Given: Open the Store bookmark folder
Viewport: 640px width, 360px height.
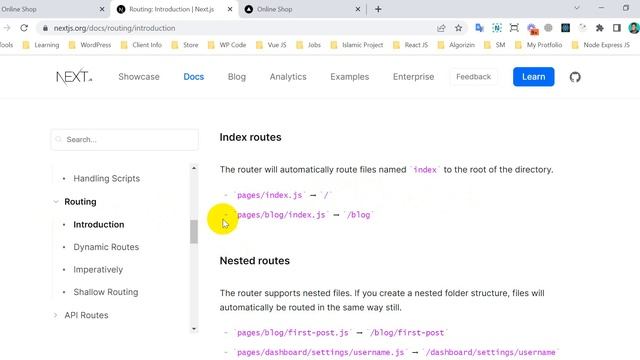Looking at the screenshot, I should [185, 45].
